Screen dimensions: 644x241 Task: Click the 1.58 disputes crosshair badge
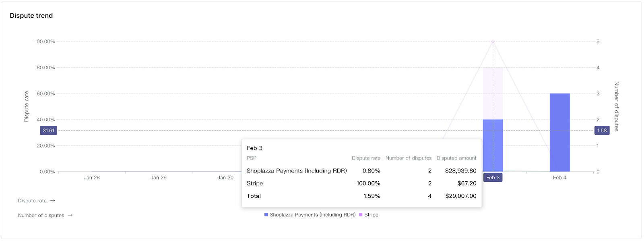(x=602, y=131)
